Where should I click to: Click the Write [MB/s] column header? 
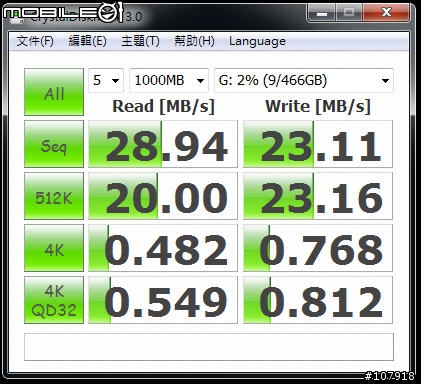tap(318, 107)
